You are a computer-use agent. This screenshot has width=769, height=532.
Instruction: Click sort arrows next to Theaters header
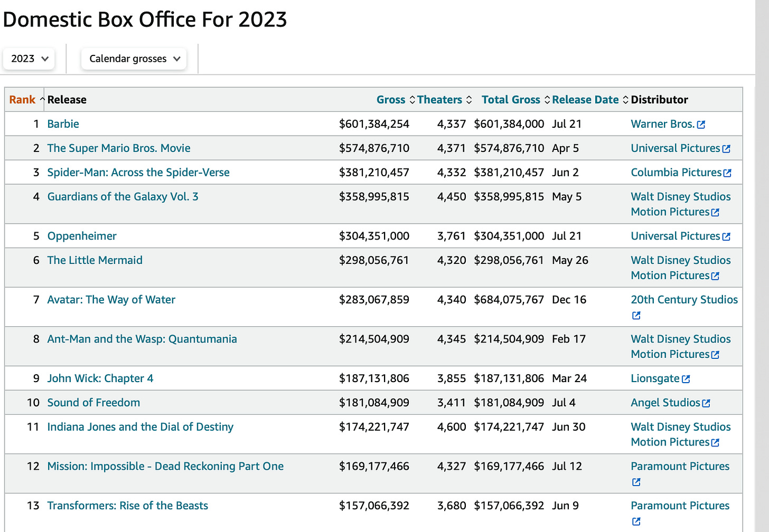[x=468, y=100]
